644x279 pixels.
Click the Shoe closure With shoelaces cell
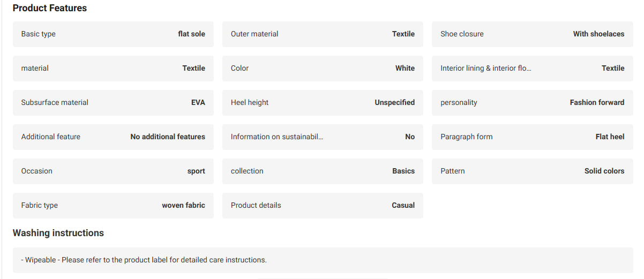(533, 34)
